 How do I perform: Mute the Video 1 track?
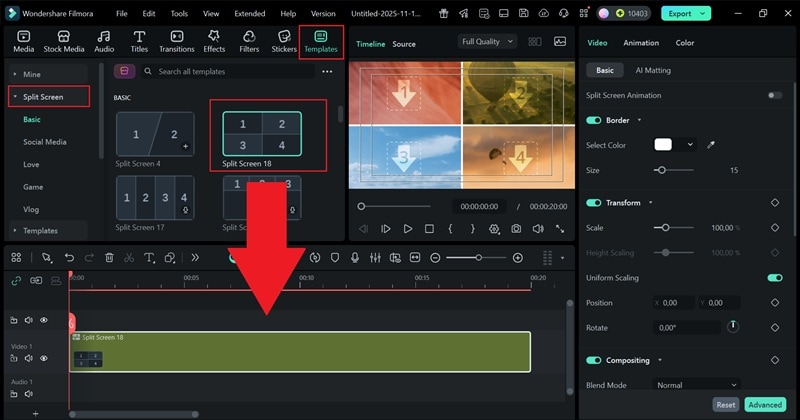point(29,358)
